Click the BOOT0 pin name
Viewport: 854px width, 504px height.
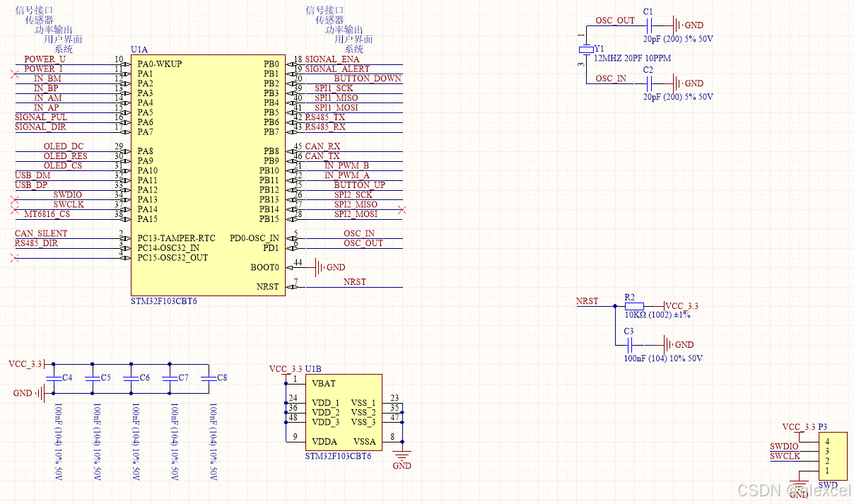coord(265,267)
